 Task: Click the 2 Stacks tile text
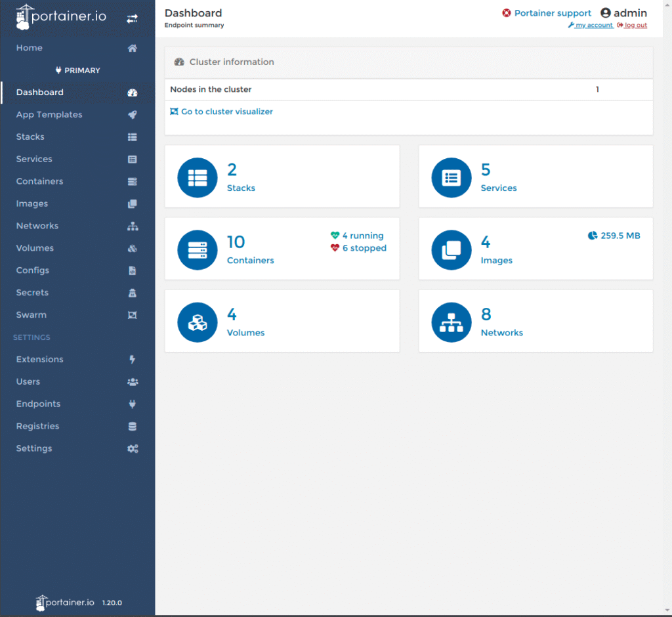pos(241,178)
